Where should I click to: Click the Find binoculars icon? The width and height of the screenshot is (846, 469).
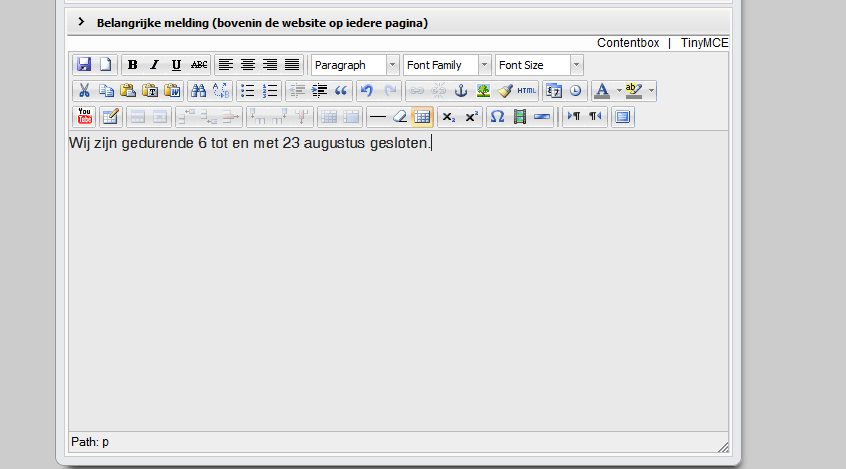[x=198, y=91]
